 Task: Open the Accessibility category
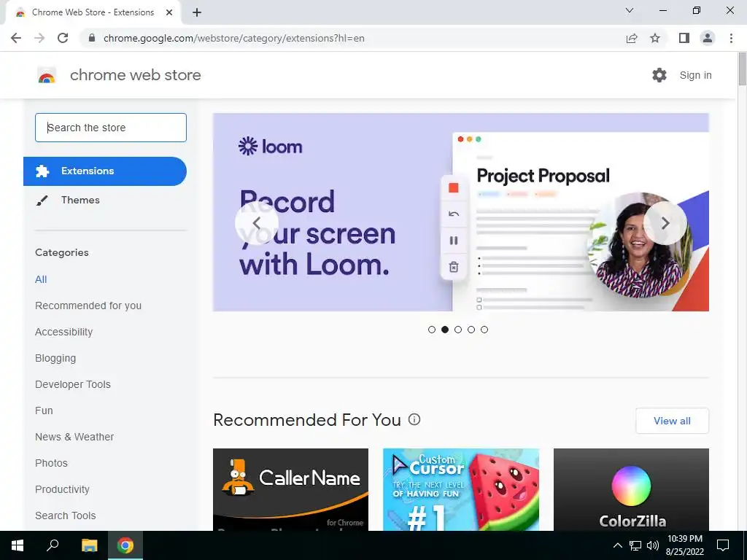(x=64, y=332)
